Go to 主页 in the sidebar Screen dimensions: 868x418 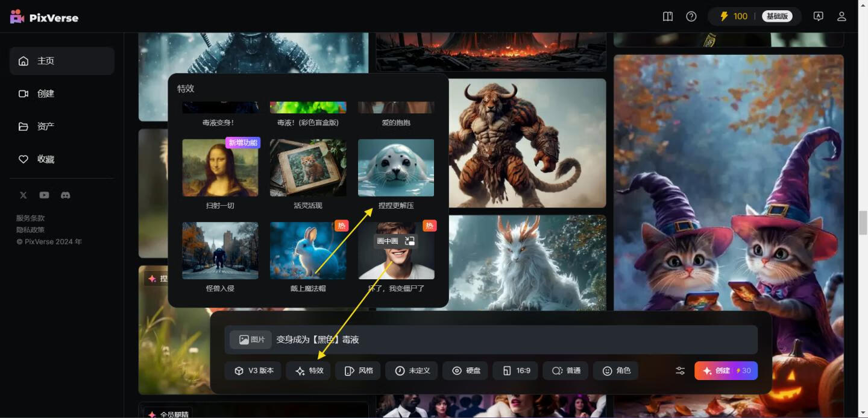tap(62, 61)
